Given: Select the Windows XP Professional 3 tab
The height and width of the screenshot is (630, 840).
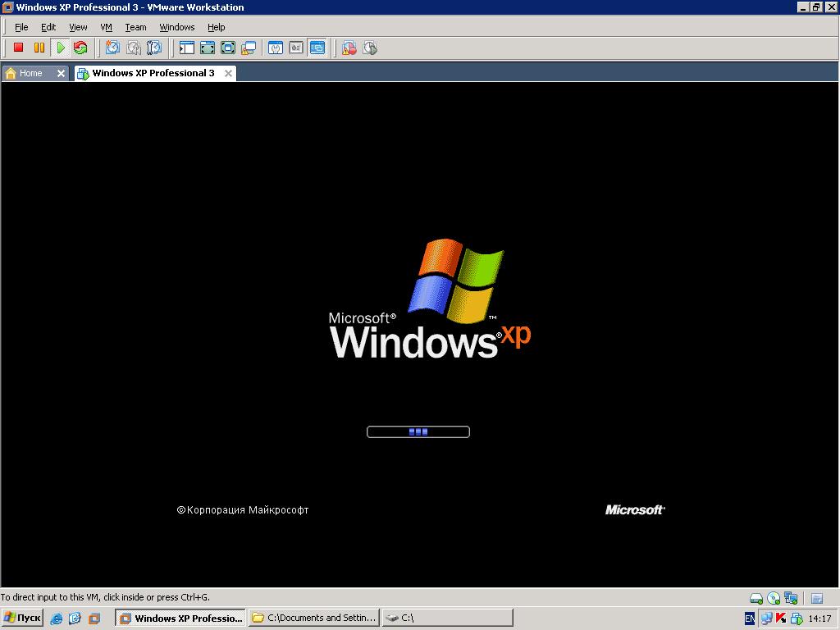Looking at the screenshot, I should point(153,73).
